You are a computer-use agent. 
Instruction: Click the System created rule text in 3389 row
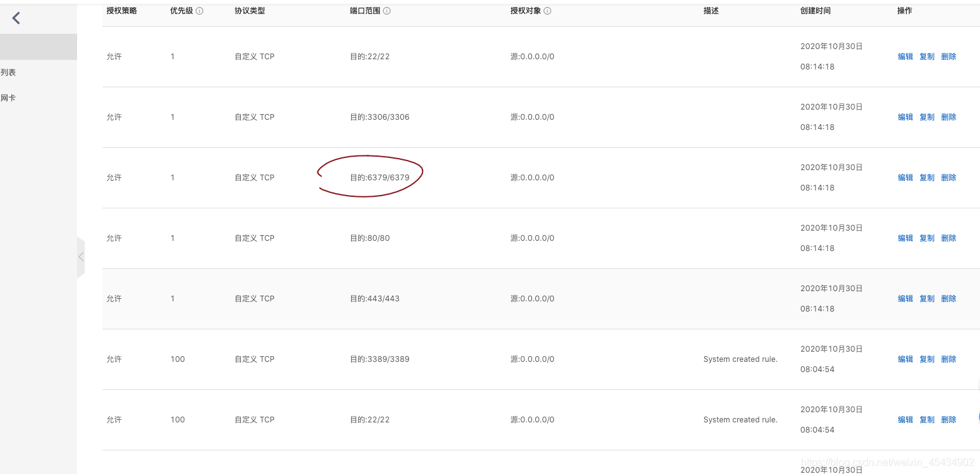740,359
